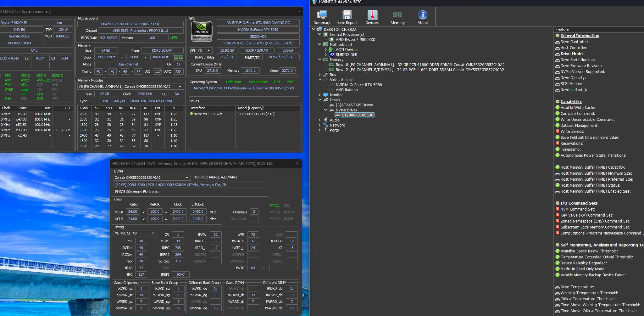Expand the Ports tree node
The width and height of the screenshot is (644, 316).
[x=320, y=130]
